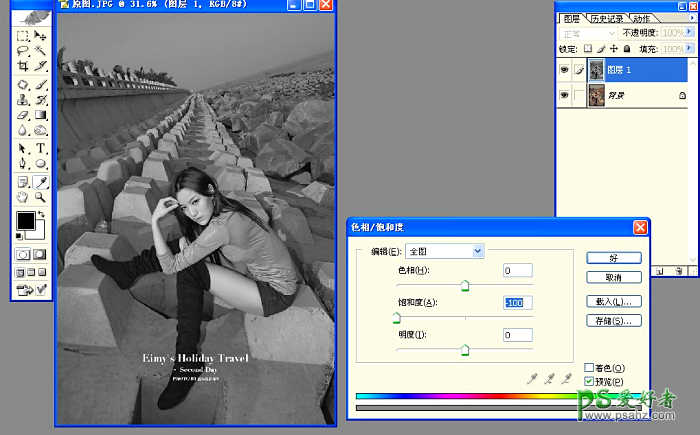Image resolution: width=700 pixels, height=435 pixels.
Task: Choose the Type (T) tool
Action: [41, 148]
